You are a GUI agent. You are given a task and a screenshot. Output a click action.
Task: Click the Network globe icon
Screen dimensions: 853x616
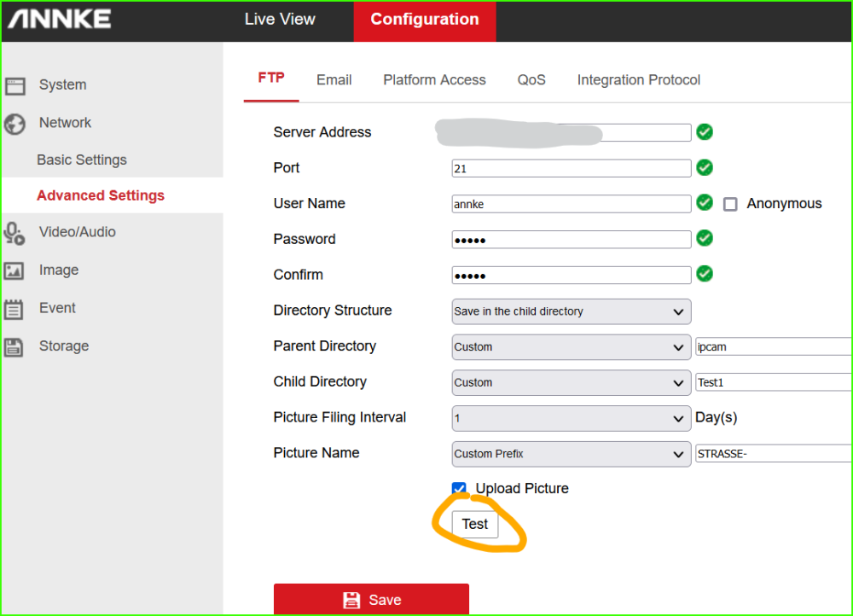pyautogui.click(x=15, y=124)
